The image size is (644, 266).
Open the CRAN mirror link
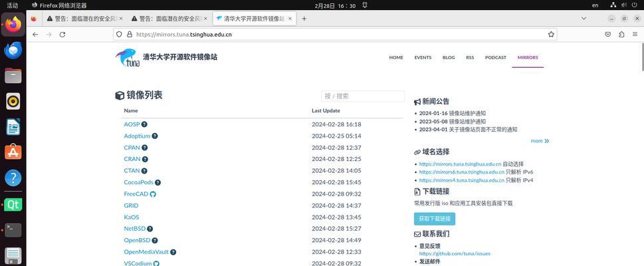[132, 159]
